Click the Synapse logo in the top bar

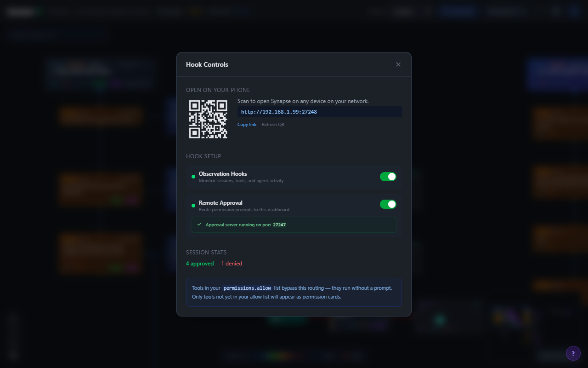tap(21, 11)
